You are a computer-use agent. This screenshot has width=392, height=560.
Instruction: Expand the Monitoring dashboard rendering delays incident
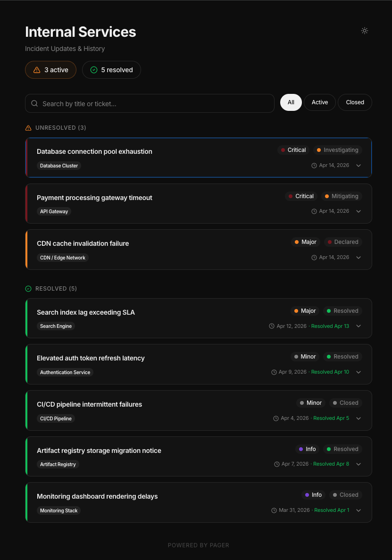(x=359, y=510)
